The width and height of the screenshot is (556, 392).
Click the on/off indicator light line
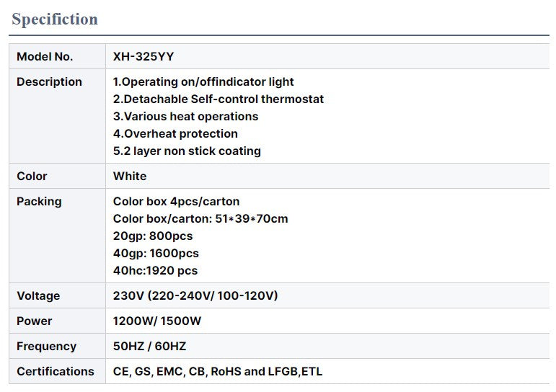(203, 82)
